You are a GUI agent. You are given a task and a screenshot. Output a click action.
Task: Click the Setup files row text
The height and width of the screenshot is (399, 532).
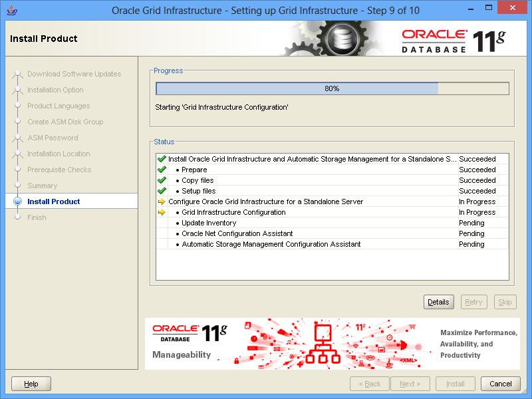pyautogui.click(x=198, y=191)
